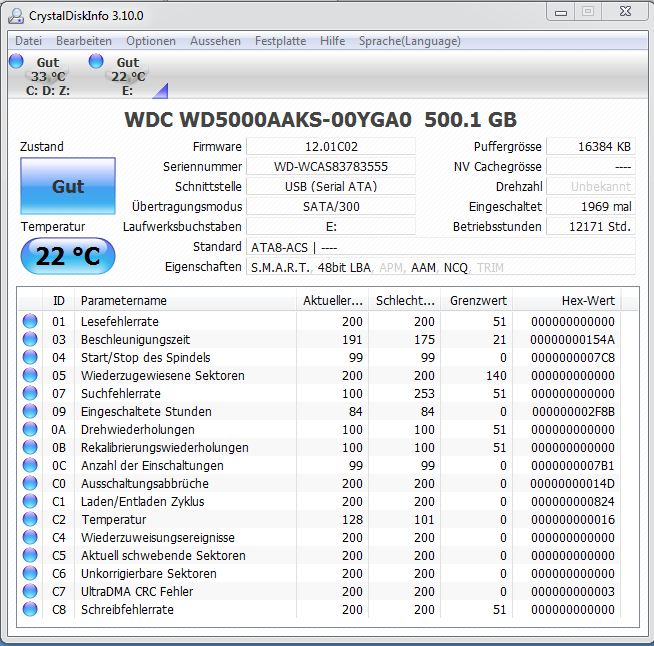Click the Grenzwert column header

478,300
